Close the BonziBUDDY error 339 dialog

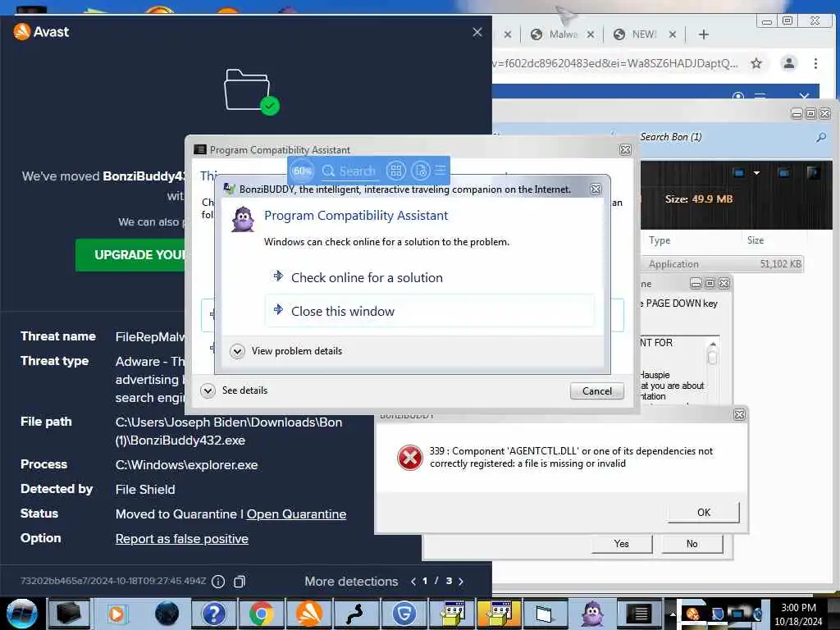click(739, 414)
